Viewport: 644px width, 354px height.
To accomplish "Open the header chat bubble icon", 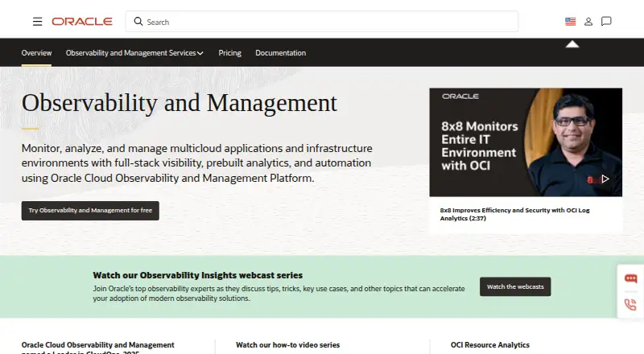I will 606,22.
